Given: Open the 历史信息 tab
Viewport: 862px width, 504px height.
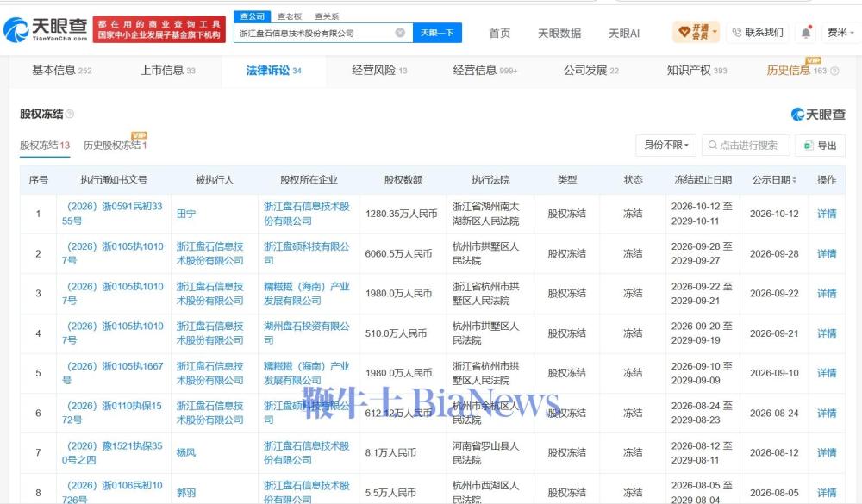Looking at the screenshot, I should (x=796, y=71).
